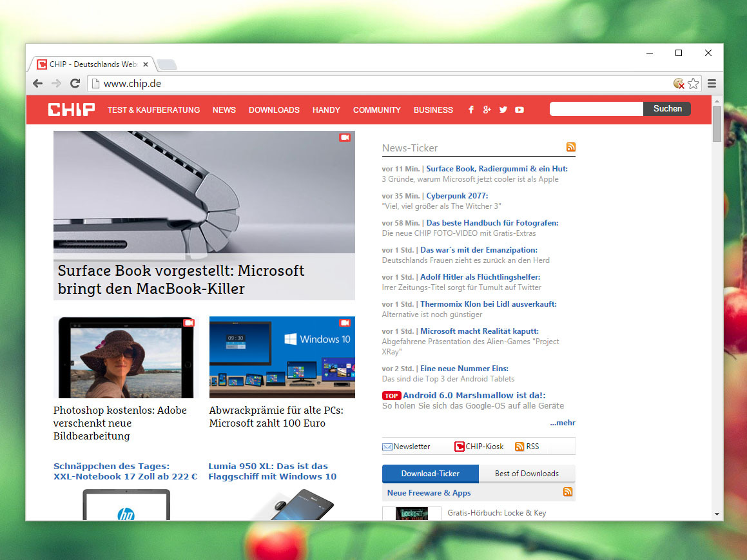This screenshot has width=747, height=560.
Task: Click the browser forward arrow
Action: [x=56, y=84]
